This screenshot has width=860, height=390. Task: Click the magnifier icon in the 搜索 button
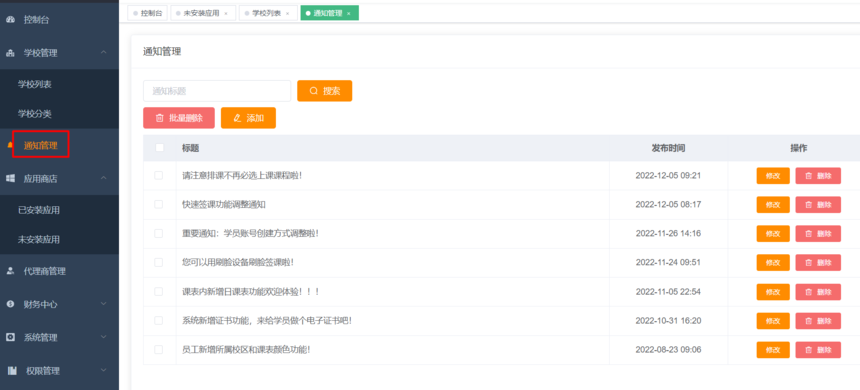tap(314, 91)
